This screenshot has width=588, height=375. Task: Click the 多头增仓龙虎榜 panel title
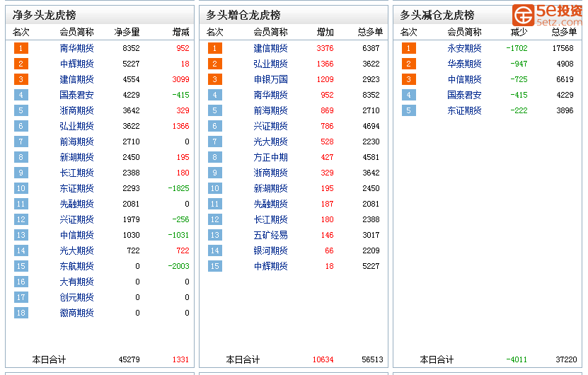pyautogui.click(x=243, y=15)
